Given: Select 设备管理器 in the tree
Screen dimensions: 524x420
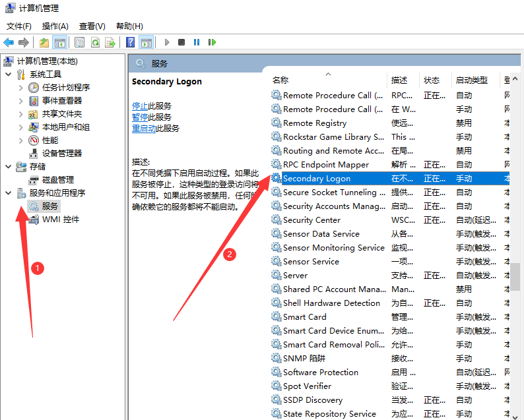Looking at the screenshot, I should point(62,153).
